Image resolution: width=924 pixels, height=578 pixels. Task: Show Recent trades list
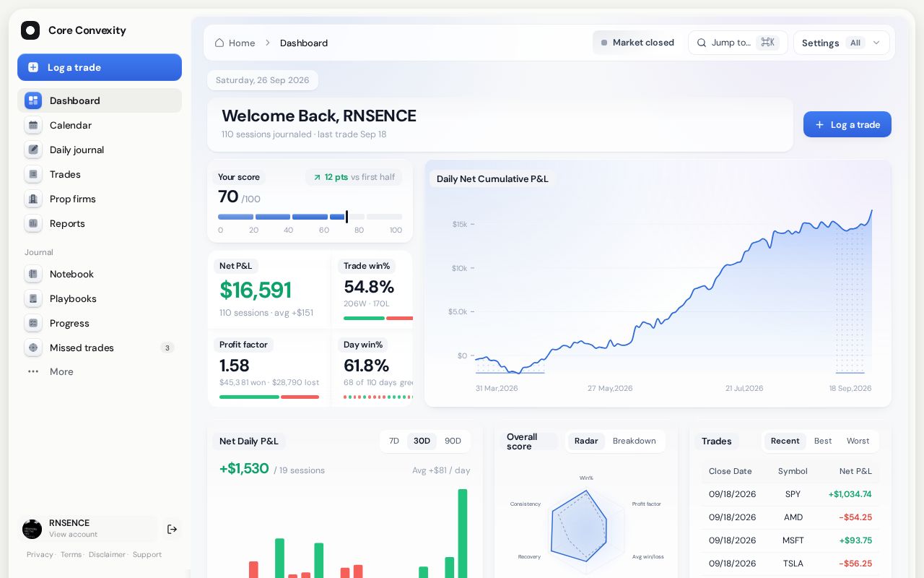coord(785,441)
